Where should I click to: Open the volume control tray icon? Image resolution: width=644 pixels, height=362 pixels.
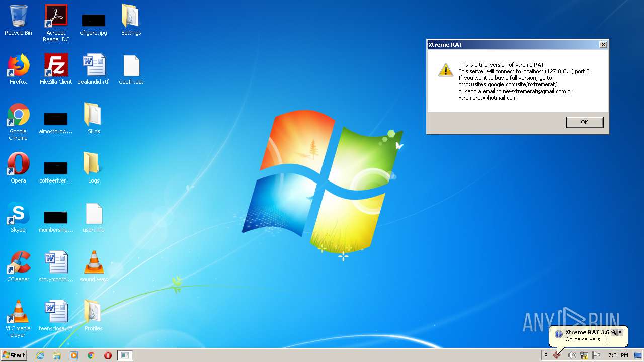click(x=572, y=355)
